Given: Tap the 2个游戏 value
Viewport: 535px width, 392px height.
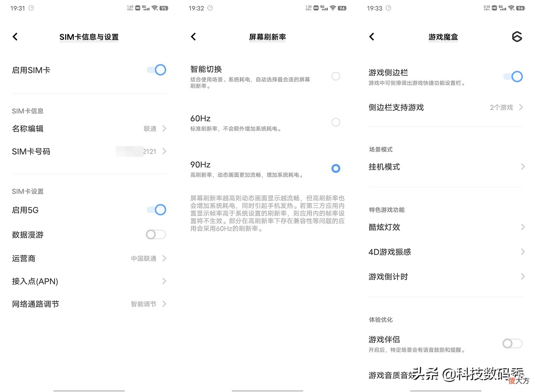Looking at the screenshot, I should [x=501, y=107].
